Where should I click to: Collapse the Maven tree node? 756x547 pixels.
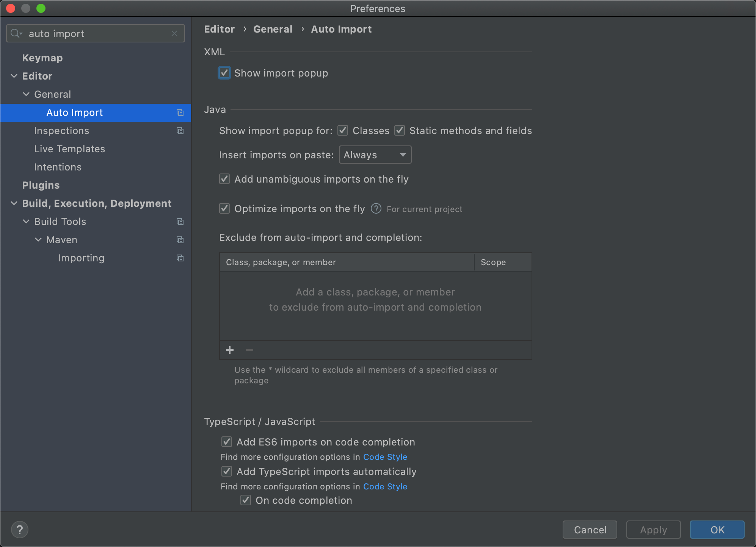click(x=38, y=240)
